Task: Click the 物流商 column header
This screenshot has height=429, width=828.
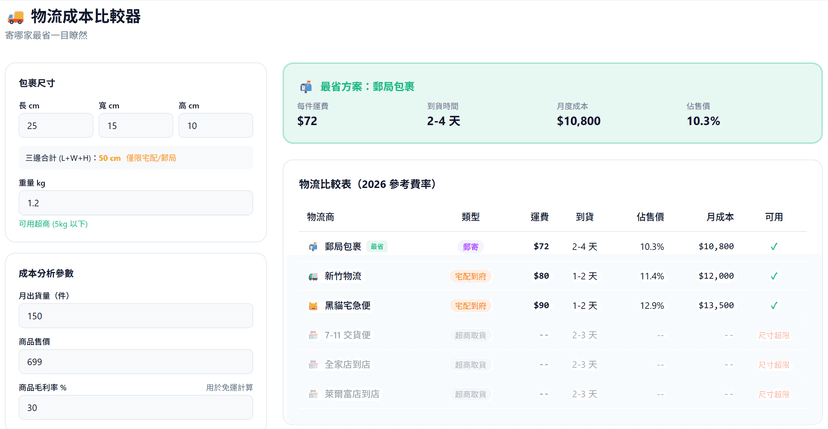Action: pyautogui.click(x=320, y=217)
